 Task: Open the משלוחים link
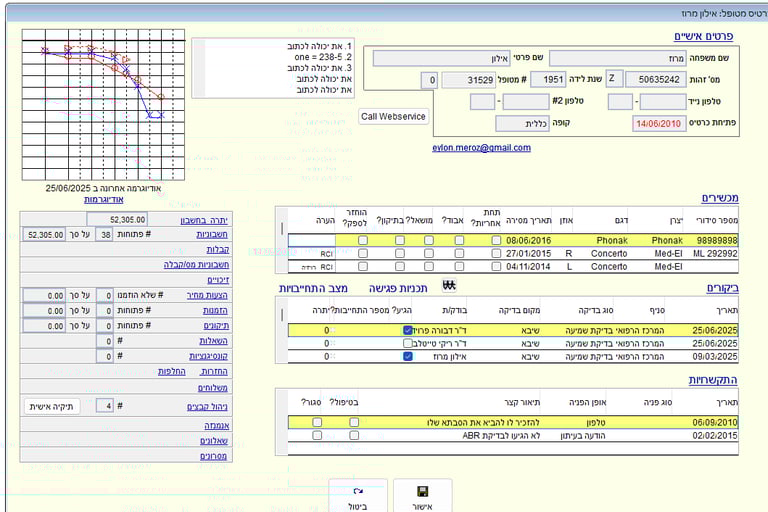[213, 388]
